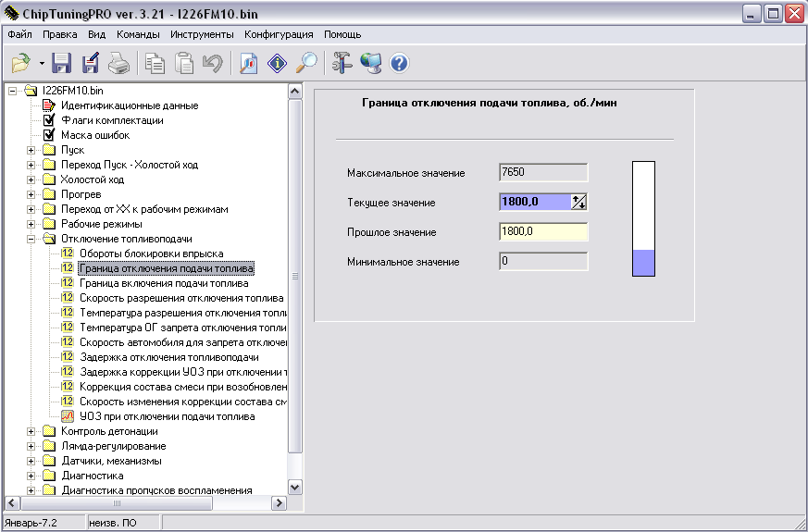The width and height of the screenshot is (808, 532).
Task: Open the Файл menu
Action: [x=20, y=34]
